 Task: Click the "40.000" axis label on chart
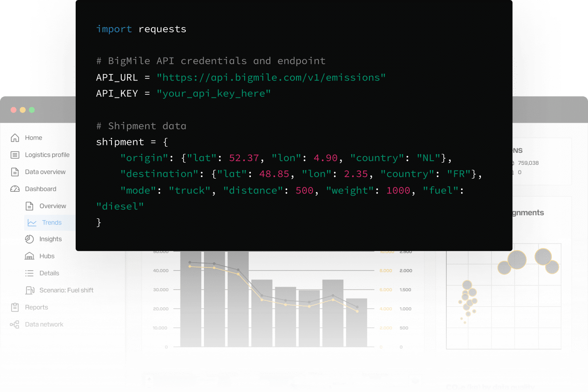(160, 270)
